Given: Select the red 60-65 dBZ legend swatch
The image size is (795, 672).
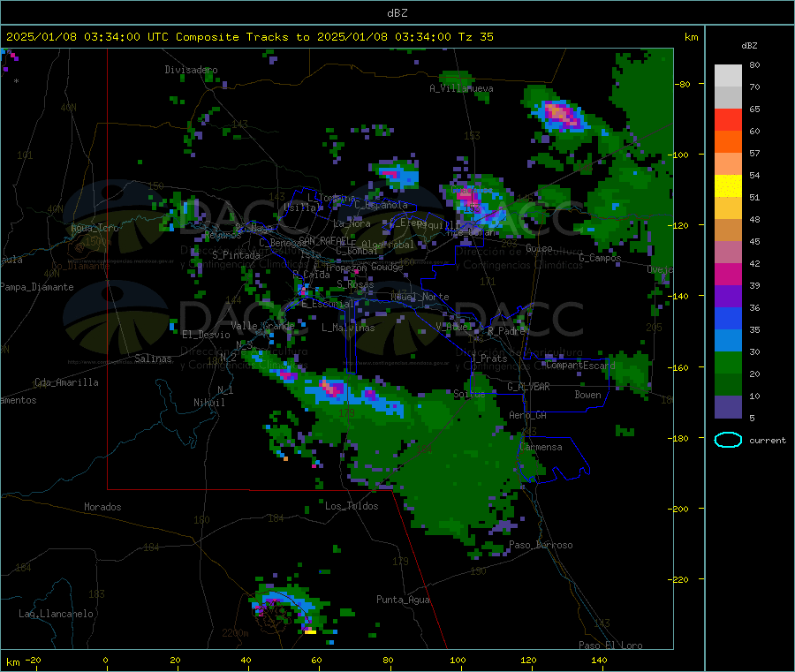Looking at the screenshot, I should pyautogui.click(x=728, y=119).
